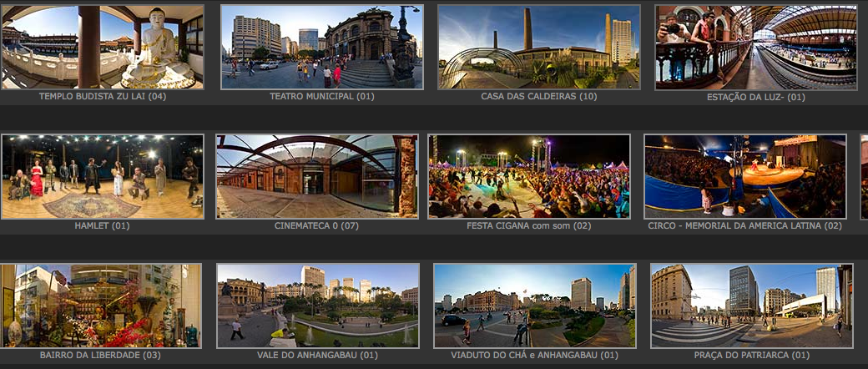Click the "FESTA CIGANA com som (02)" caption
The image size is (868, 369).
pos(529,226)
